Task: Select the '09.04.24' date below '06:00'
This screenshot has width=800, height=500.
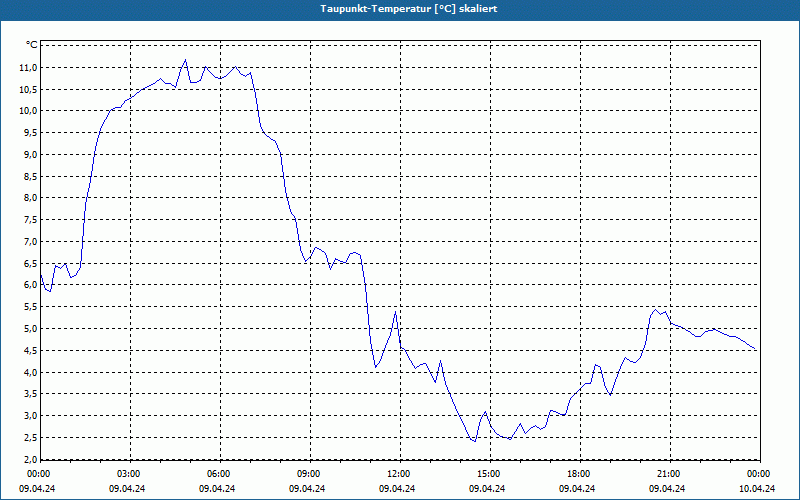Action: tap(217, 488)
